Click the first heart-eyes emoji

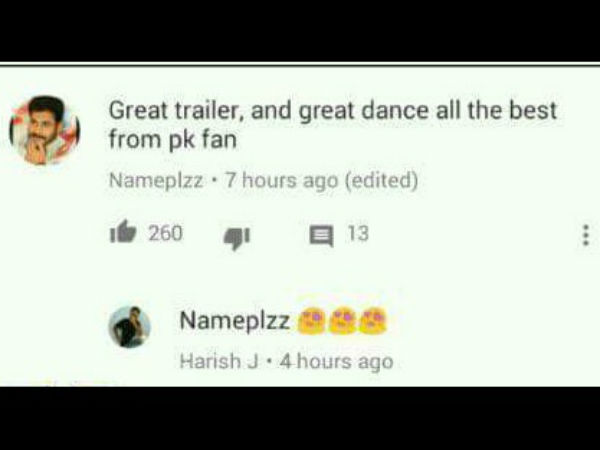click(311, 321)
